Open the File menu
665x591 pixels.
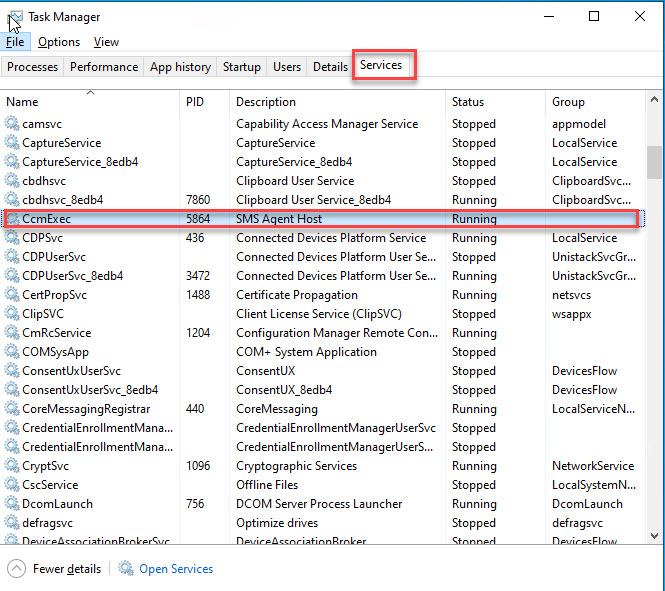tap(15, 42)
